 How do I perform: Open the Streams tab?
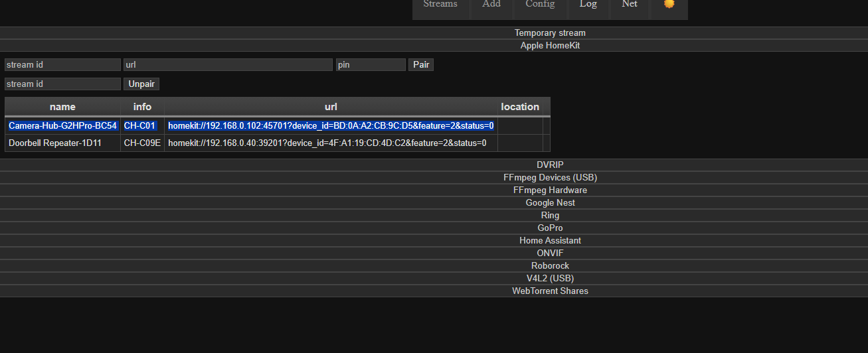coord(440,5)
